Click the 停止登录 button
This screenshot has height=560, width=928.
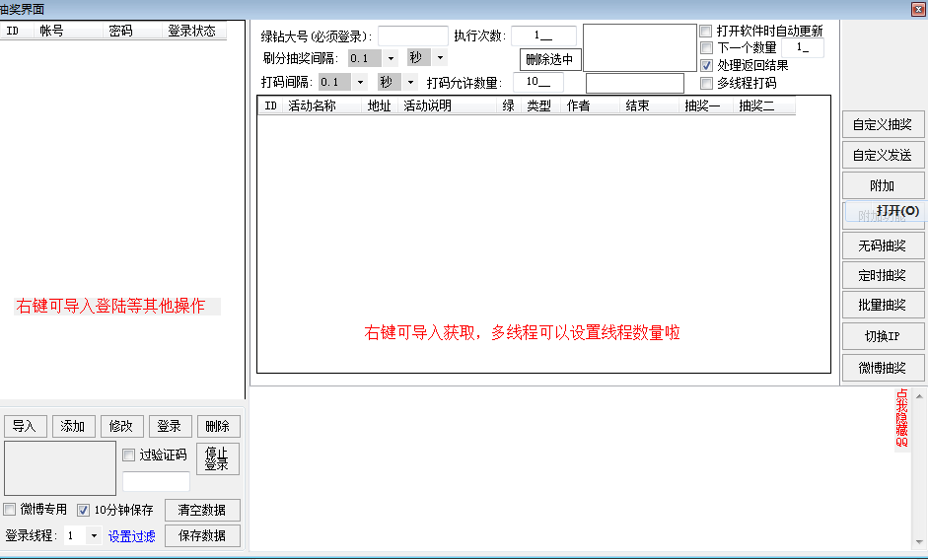click(217, 459)
